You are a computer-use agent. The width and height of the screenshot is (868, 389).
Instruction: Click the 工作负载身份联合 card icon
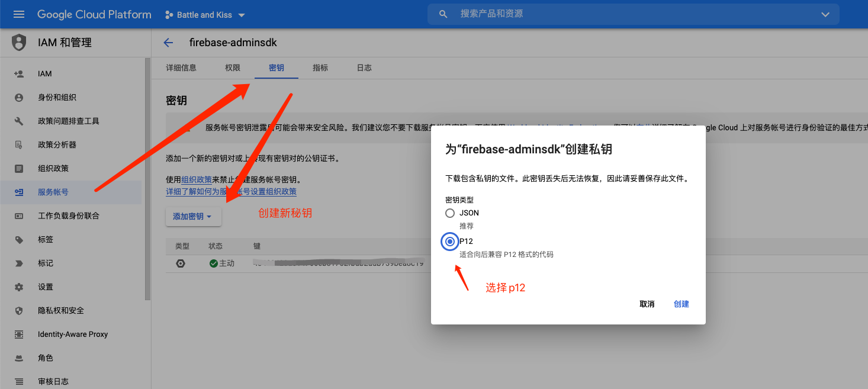19,216
